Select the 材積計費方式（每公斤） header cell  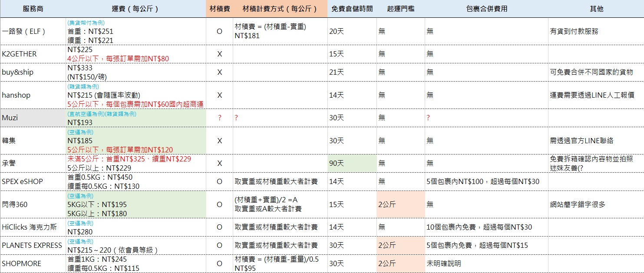coord(280,9)
